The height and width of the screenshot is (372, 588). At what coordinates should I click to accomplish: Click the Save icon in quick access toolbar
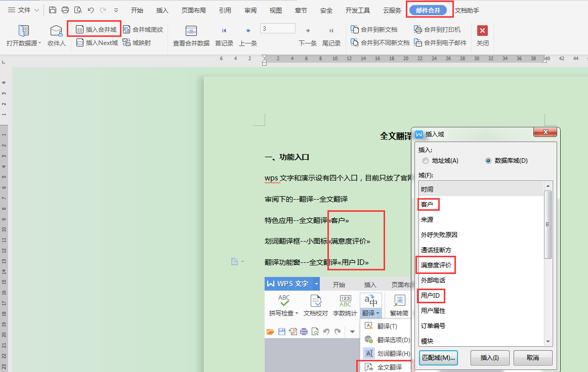tap(53, 10)
